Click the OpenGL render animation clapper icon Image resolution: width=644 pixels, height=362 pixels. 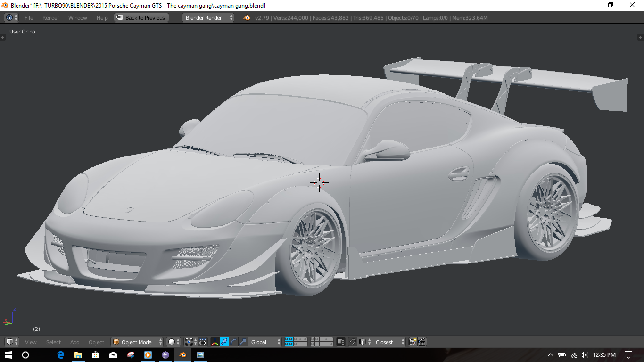pyautogui.click(x=422, y=342)
